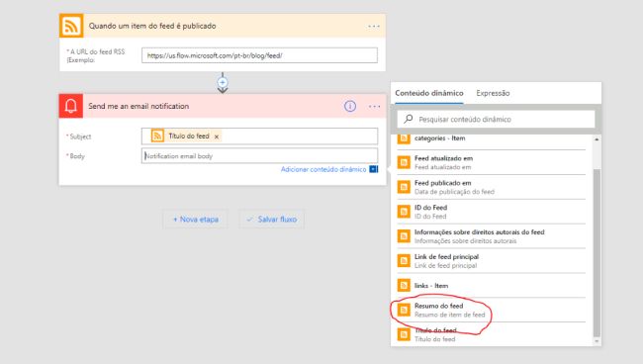The height and width of the screenshot is (364, 643).
Task: Click RSS icon beside Link de feed principal
Action: tap(404, 261)
